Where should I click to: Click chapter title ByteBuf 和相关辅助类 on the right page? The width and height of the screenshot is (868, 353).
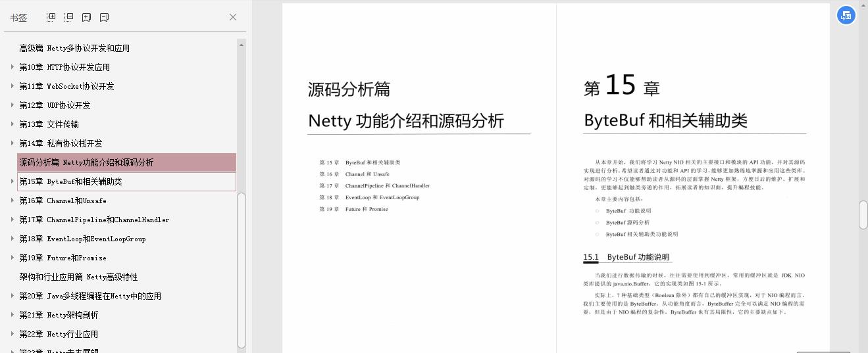(x=665, y=121)
